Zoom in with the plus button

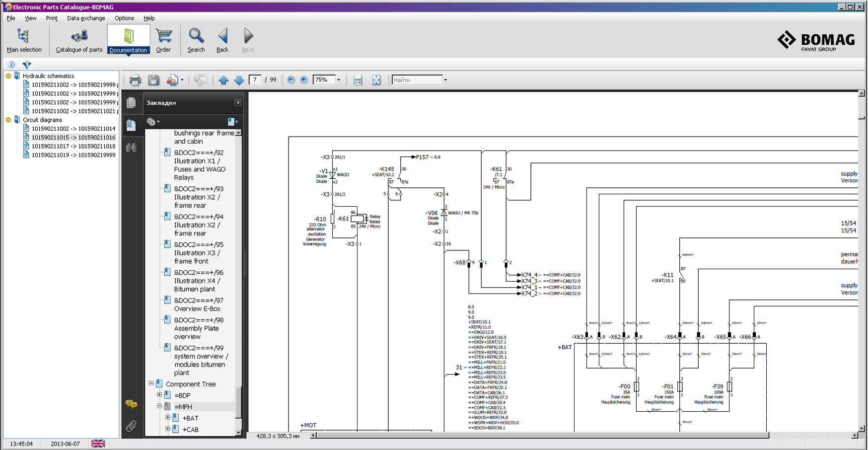tap(304, 80)
